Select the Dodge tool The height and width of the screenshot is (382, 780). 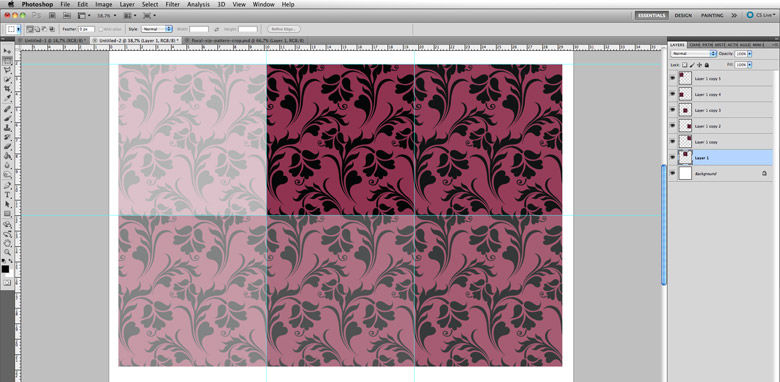[7, 175]
